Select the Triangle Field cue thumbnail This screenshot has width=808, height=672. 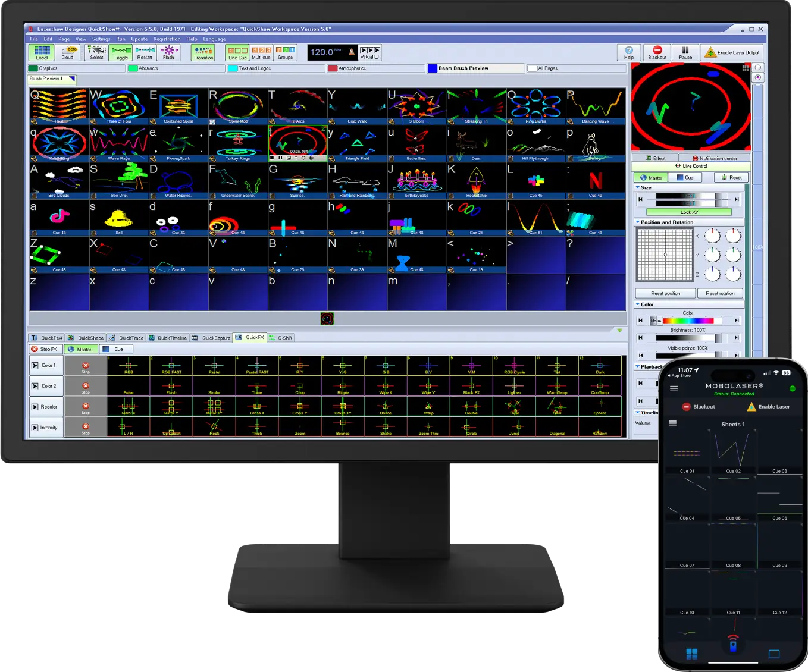click(357, 143)
